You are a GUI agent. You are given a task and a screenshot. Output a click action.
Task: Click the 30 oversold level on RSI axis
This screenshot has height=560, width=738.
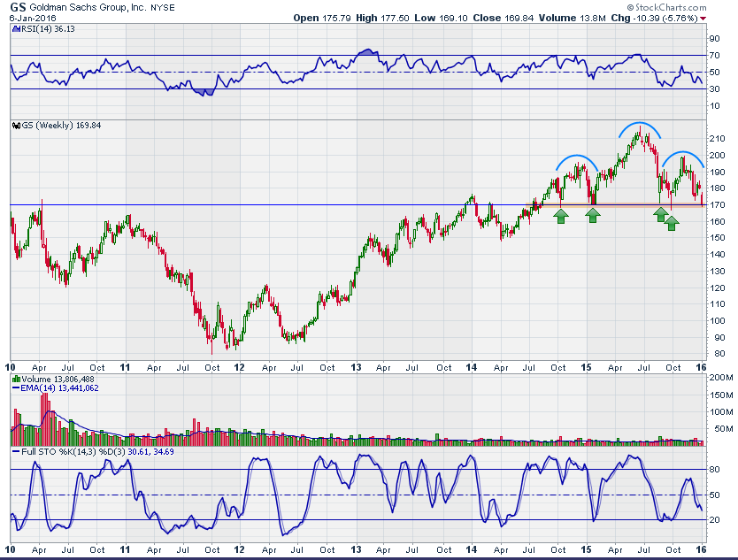(714, 89)
